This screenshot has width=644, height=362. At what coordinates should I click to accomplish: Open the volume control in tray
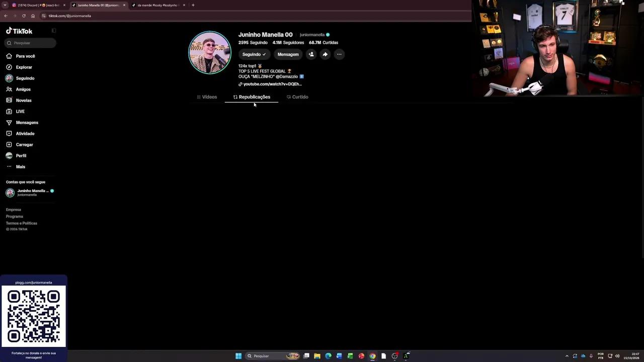pyautogui.click(x=617, y=356)
